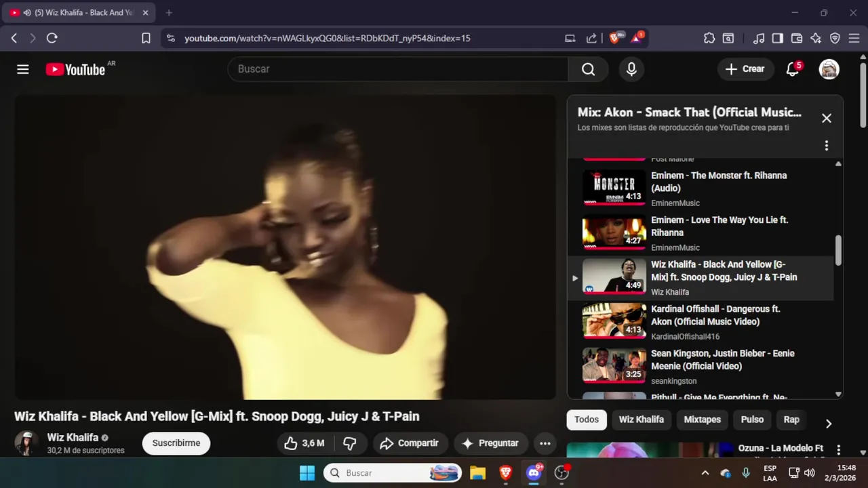The width and height of the screenshot is (868, 488).
Task: Open the account avatar menu
Action: click(x=829, y=69)
